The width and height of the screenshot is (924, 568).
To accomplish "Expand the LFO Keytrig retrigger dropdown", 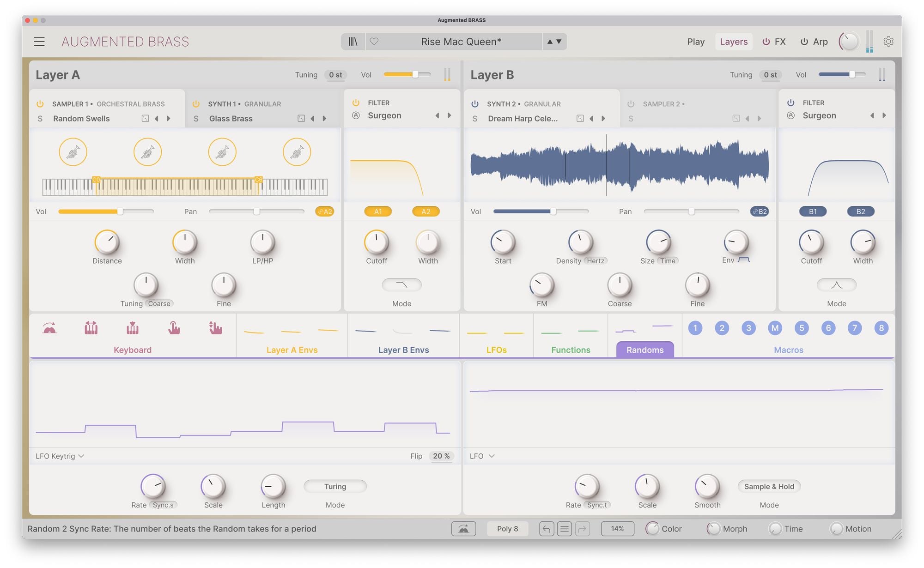I will click(x=60, y=456).
